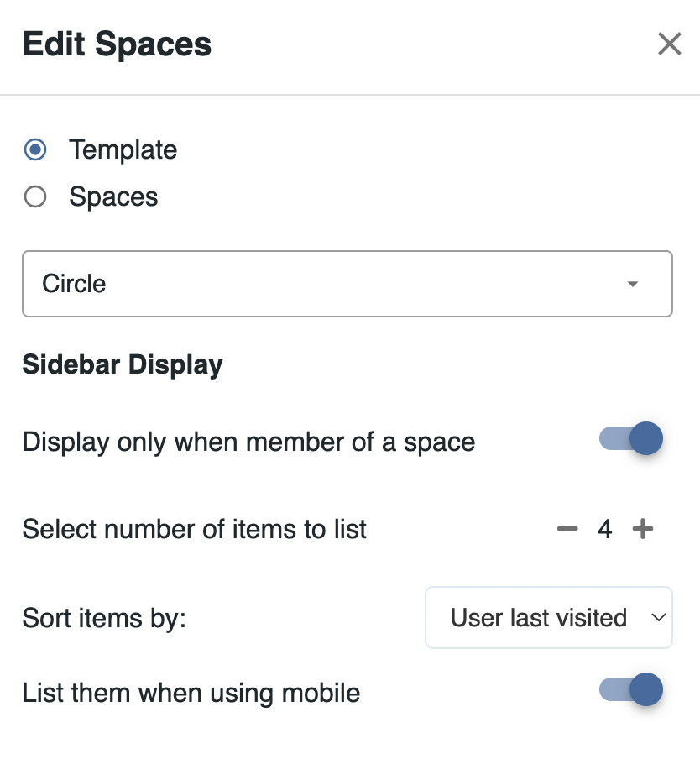Disable List them when using mobile switch
The width and height of the screenshot is (700, 759).
(631, 690)
